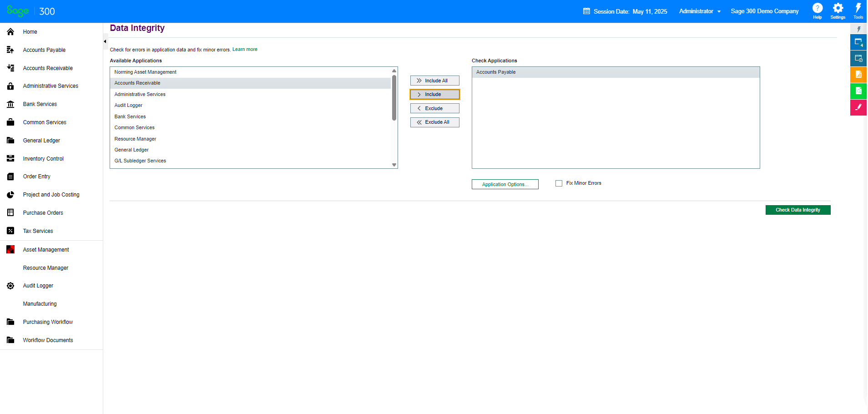868x414 pixels.
Task: Open the windows manager icon with badge 4
Action: 859,42
